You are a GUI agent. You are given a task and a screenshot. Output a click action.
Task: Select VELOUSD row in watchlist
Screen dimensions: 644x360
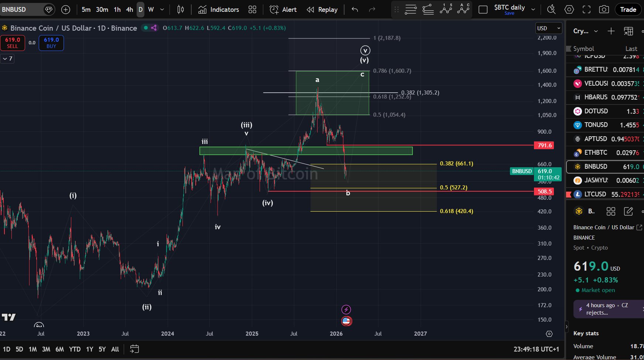pyautogui.click(x=605, y=83)
